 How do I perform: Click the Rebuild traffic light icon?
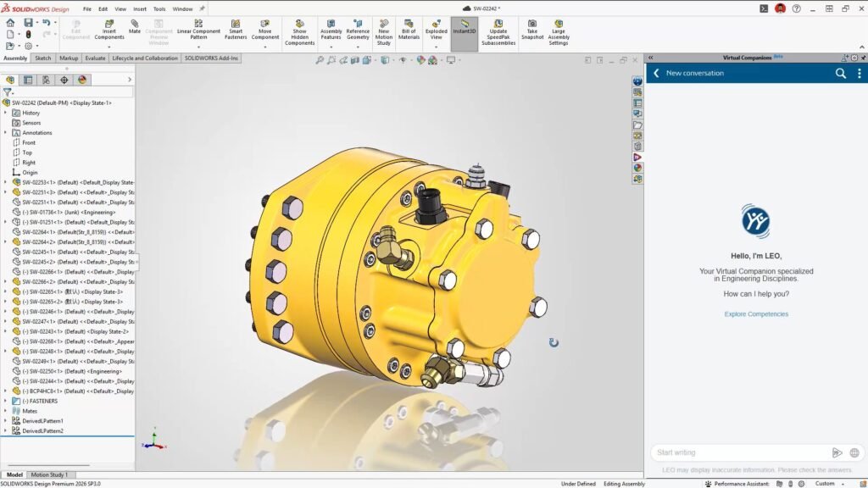(x=28, y=34)
